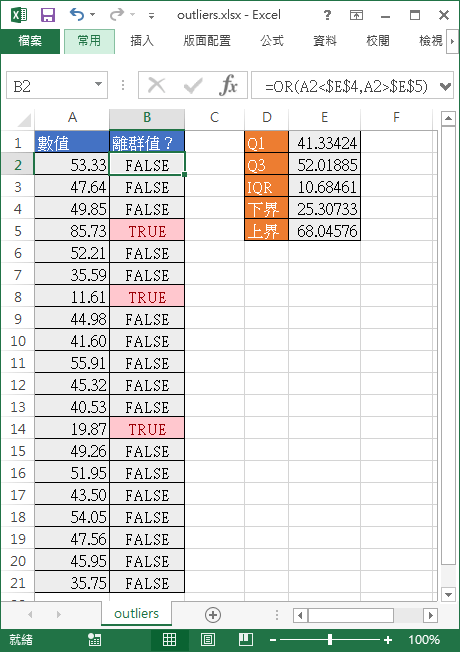Save the workbook with the floppy icon

pos(48,15)
